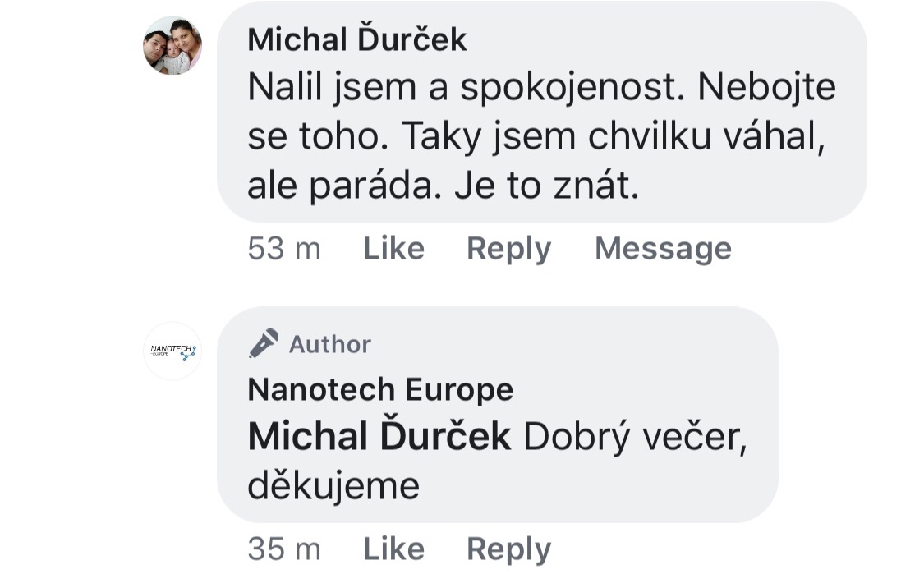Viewport: 924px width, 574px height.
Task: Open Michal Ďurček's name on first comment
Action: tap(357, 39)
